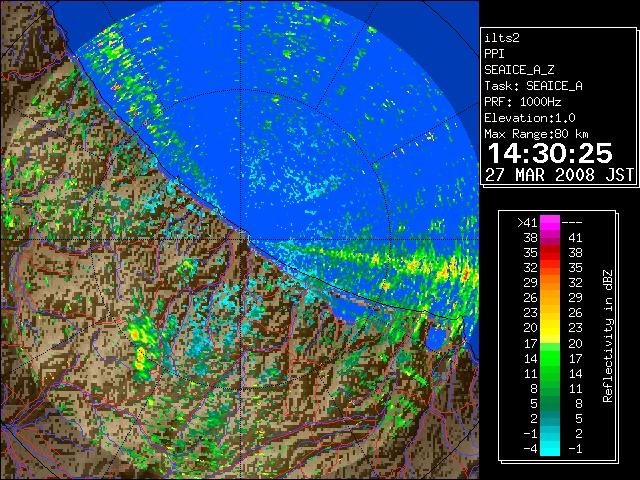Click the 'PRF: 1000Hz' text

pos(522,102)
